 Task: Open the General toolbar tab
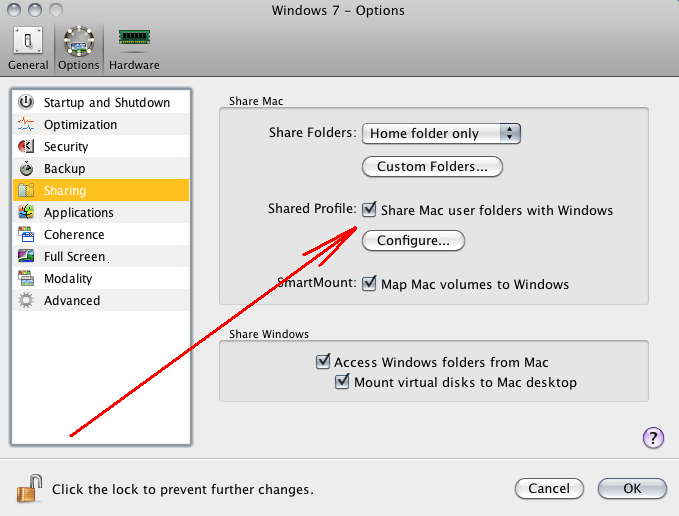click(28, 48)
